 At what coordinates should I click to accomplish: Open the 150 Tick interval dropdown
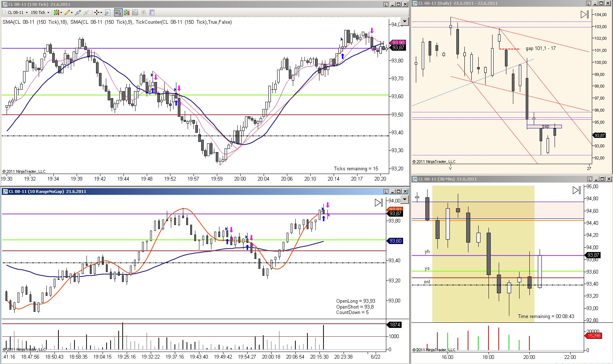48,12
